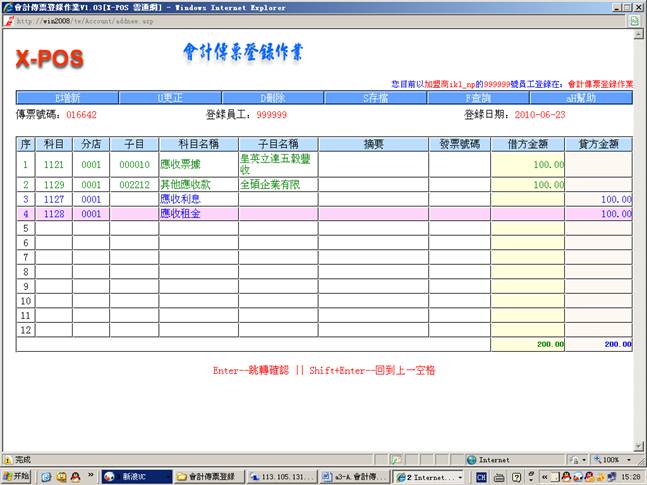
Task: Click the X-POS logo
Action: pos(49,59)
